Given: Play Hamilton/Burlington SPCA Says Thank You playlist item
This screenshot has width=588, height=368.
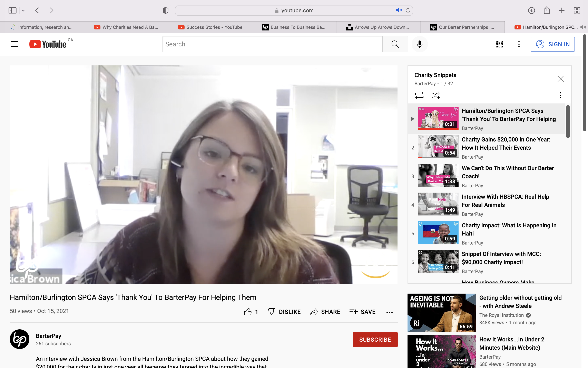Looking at the screenshot, I should click(x=486, y=119).
